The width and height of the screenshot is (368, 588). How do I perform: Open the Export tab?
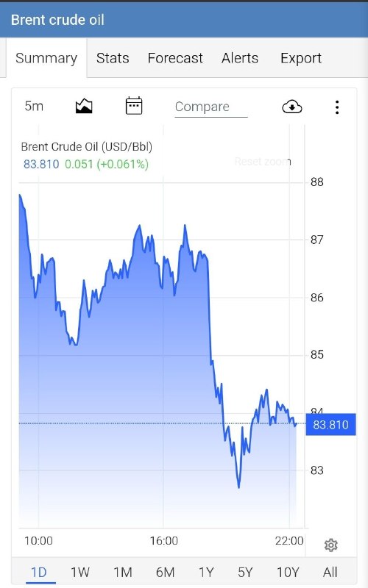(x=301, y=59)
